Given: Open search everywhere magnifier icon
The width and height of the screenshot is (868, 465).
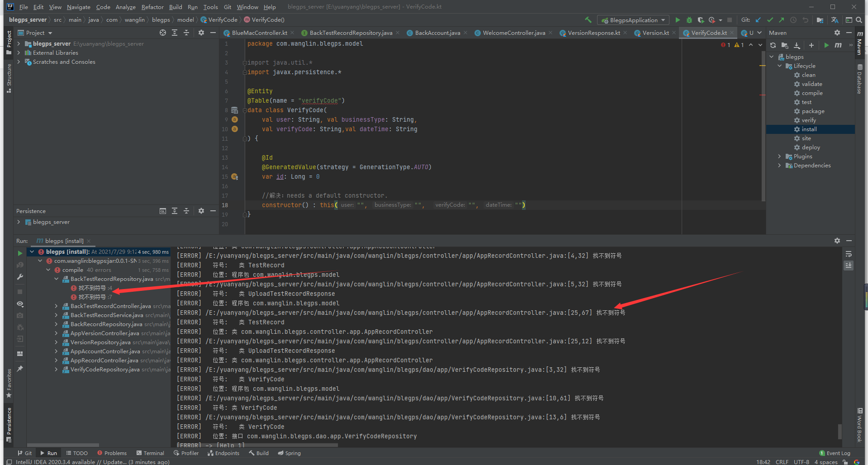Looking at the screenshot, I should [x=859, y=20].
